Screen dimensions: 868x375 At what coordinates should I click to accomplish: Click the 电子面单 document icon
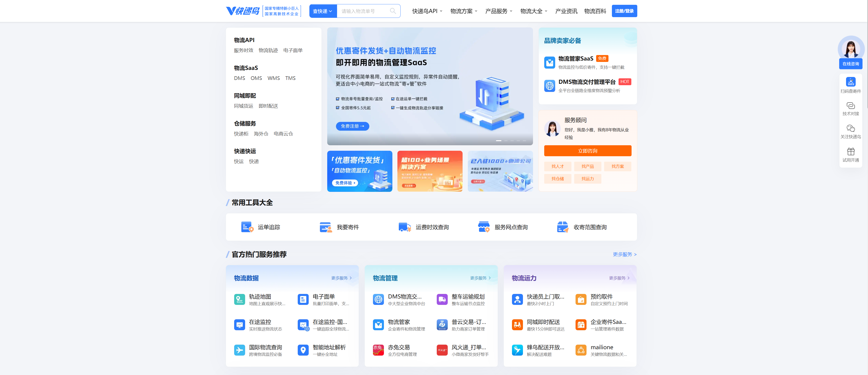point(303,299)
